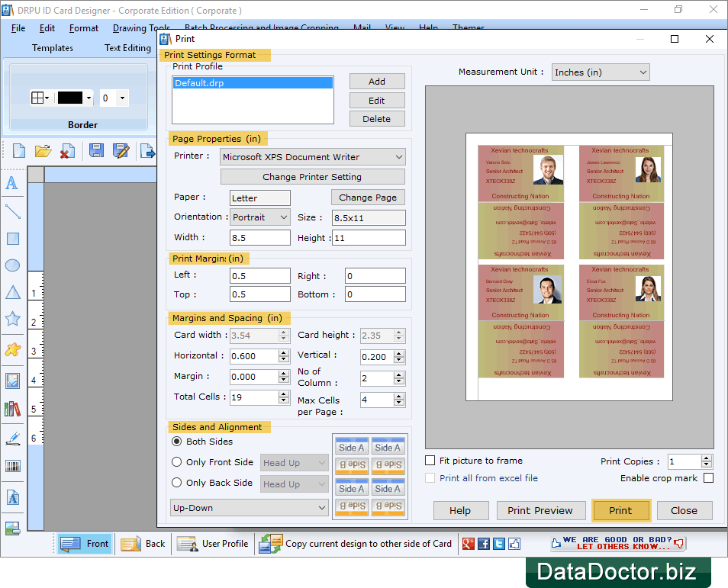This screenshot has height=588, width=728.
Task: Select the Line drawing tool
Action: coord(12,211)
